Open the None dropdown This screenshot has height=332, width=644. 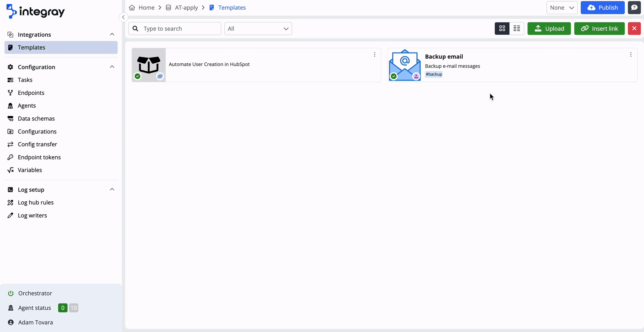562,8
